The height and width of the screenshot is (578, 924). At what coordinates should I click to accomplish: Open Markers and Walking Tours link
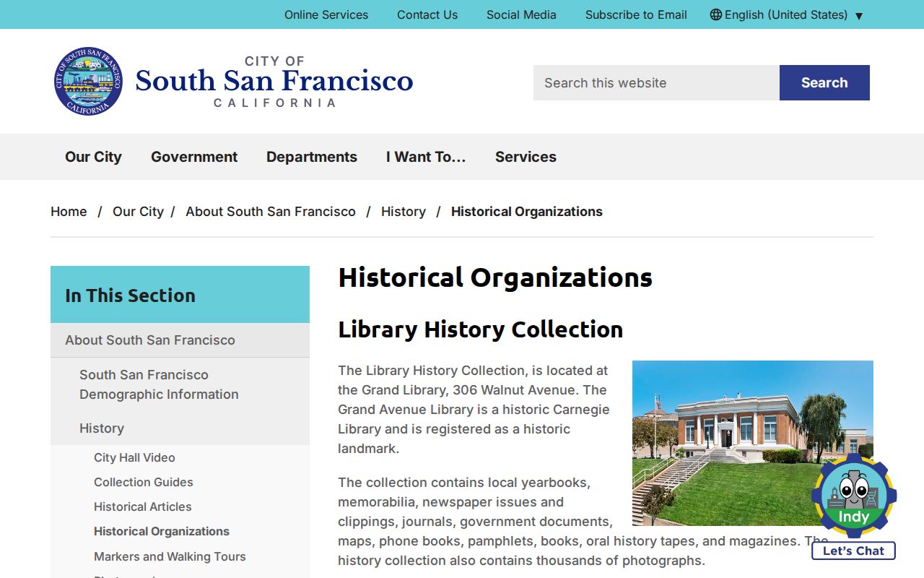click(x=170, y=556)
